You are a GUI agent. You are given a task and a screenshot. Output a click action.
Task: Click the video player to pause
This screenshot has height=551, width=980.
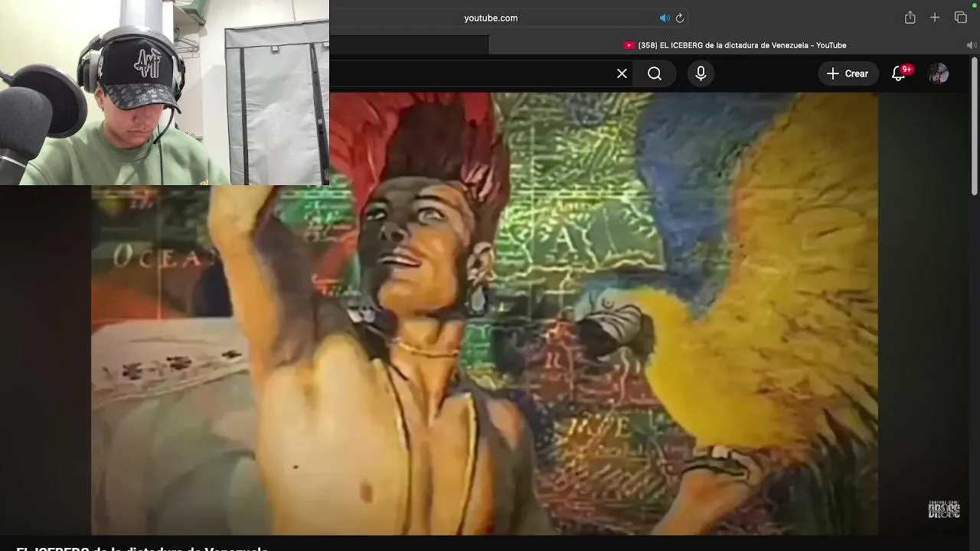(x=485, y=314)
